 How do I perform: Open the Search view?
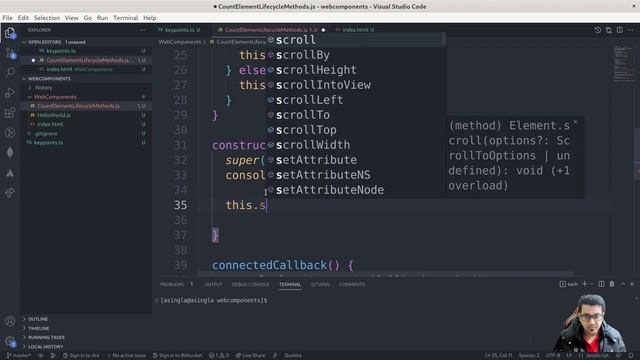pos(10,73)
